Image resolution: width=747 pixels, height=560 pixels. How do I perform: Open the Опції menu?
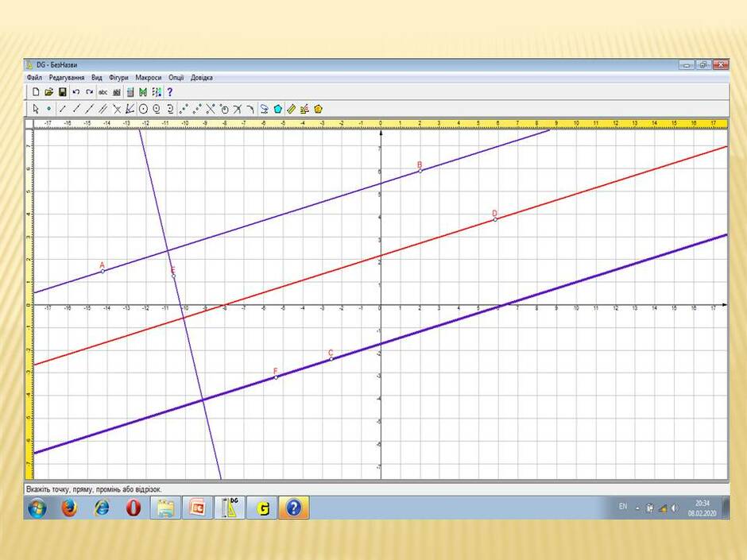click(176, 78)
